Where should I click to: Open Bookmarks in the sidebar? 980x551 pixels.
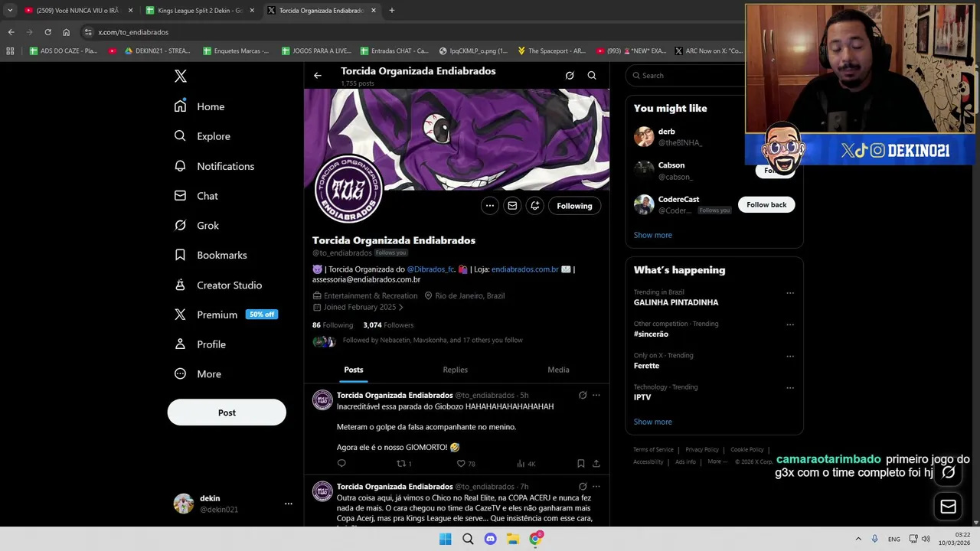[211, 255]
